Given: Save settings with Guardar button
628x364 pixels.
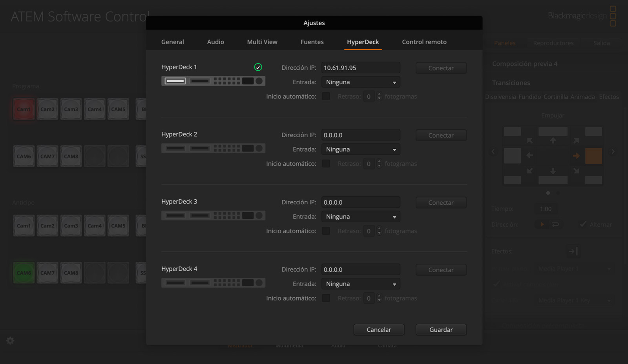Looking at the screenshot, I should click(441, 330).
